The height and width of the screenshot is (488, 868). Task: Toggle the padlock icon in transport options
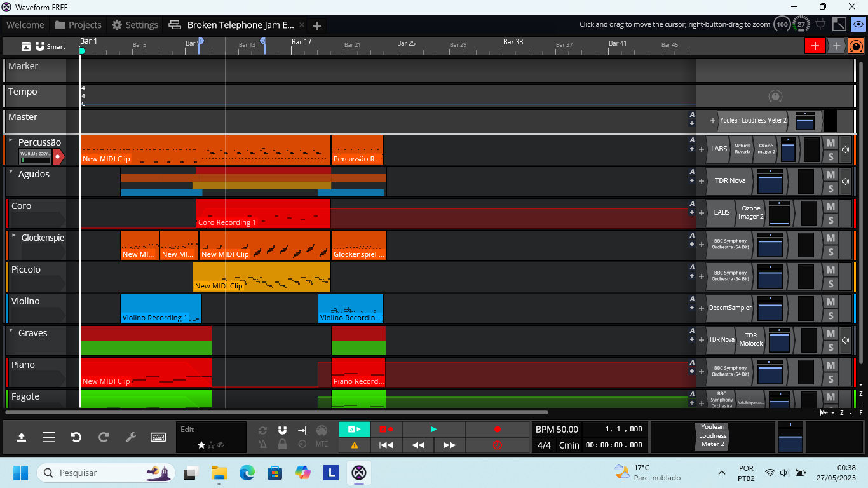tap(282, 444)
